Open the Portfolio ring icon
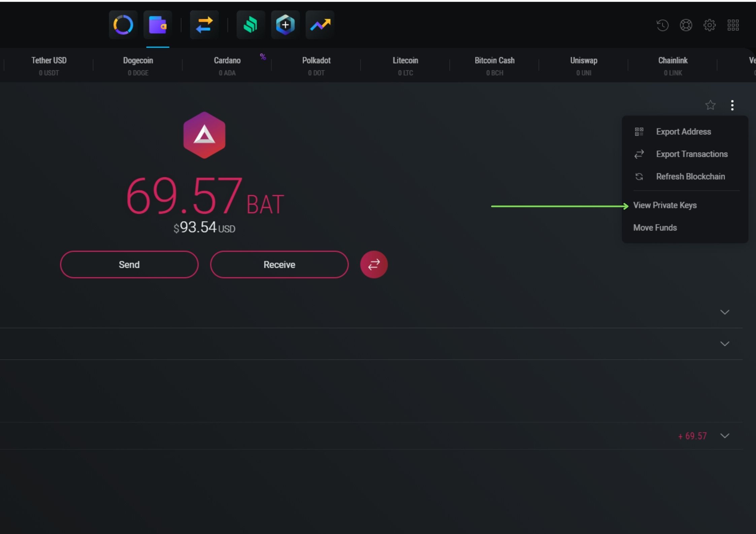Viewport: 756px width, 534px height. click(123, 25)
